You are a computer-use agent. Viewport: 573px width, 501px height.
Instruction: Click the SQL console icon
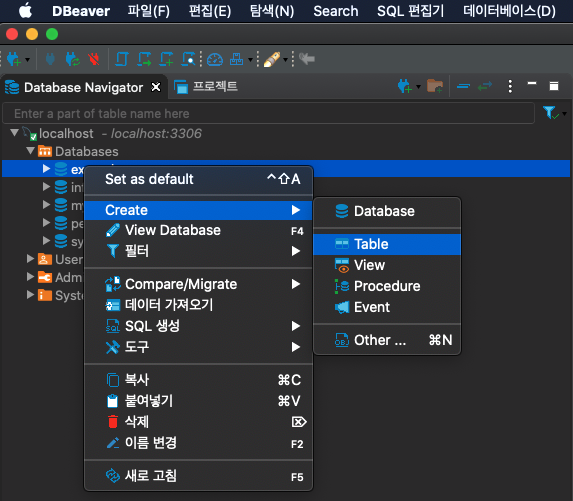point(189,59)
